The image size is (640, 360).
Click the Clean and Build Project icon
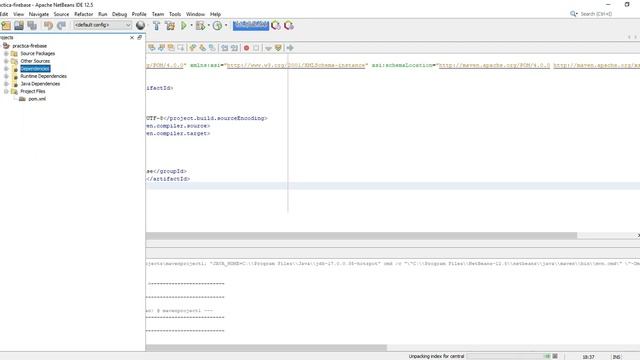pos(170,25)
